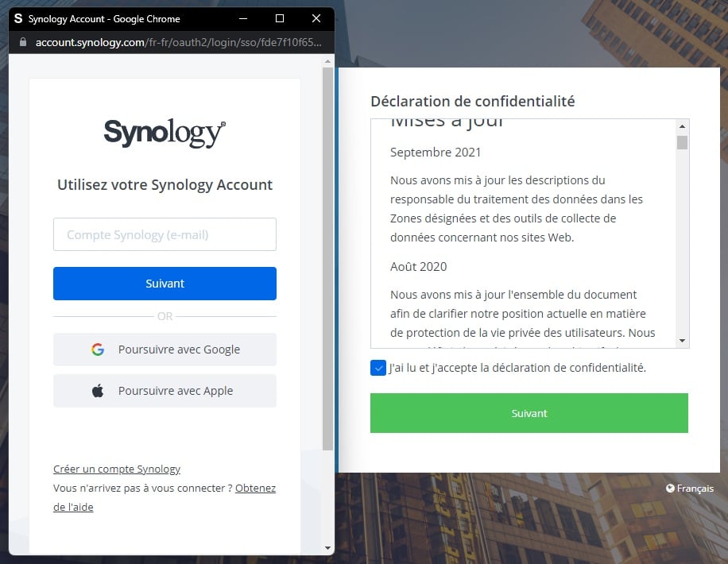The height and width of the screenshot is (564, 728).
Task: Click the Compte Synology e-mail field
Action: 165,234
